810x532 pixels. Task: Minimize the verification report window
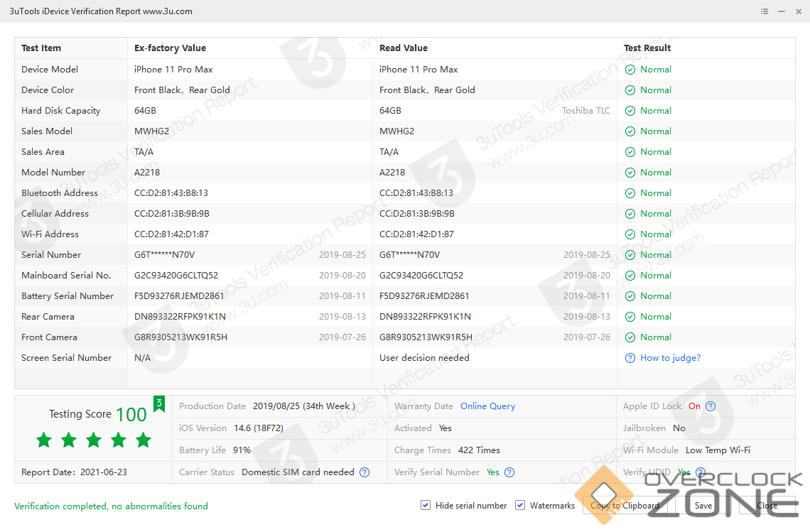[x=782, y=11]
